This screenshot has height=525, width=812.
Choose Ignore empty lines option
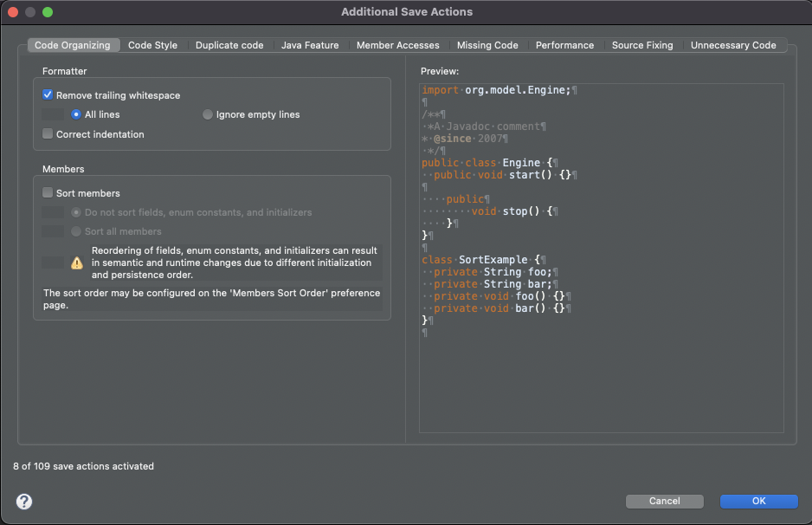pos(208,114)
